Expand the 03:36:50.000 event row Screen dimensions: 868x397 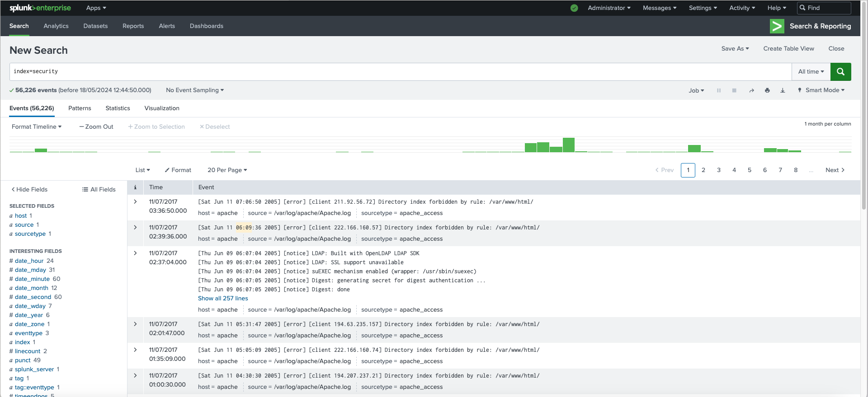135,201
